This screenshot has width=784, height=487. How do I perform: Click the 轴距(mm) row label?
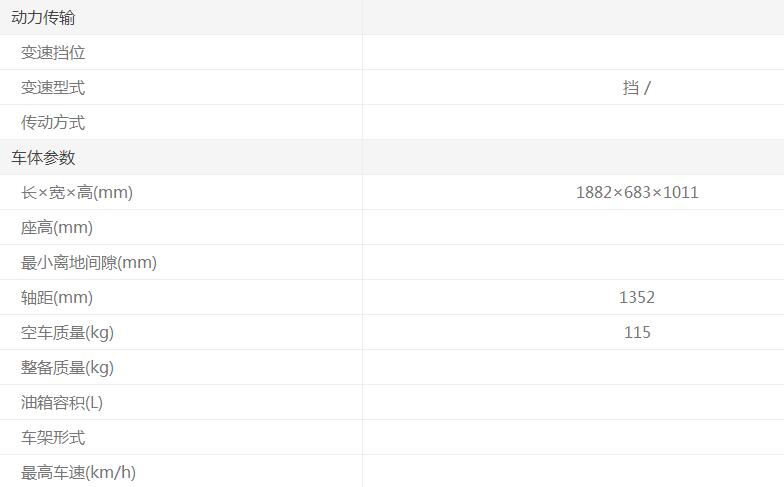[x=57, y=298]
